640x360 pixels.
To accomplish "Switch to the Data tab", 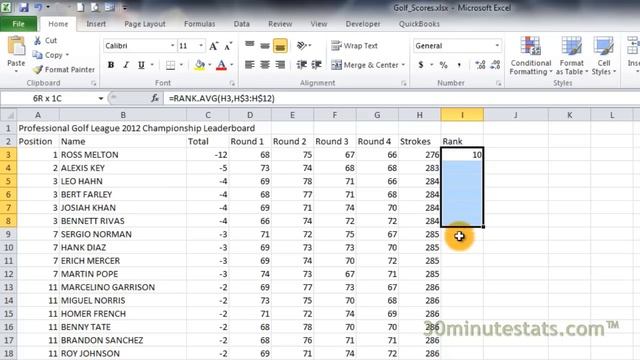I will [242, 24].
